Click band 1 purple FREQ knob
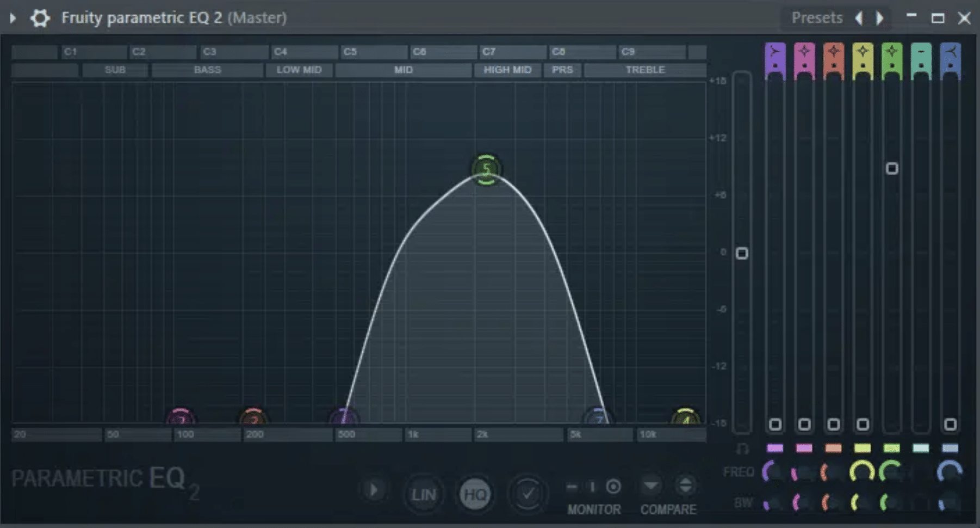980x528 pixels. pyautogui.click(x=774, y=472)
